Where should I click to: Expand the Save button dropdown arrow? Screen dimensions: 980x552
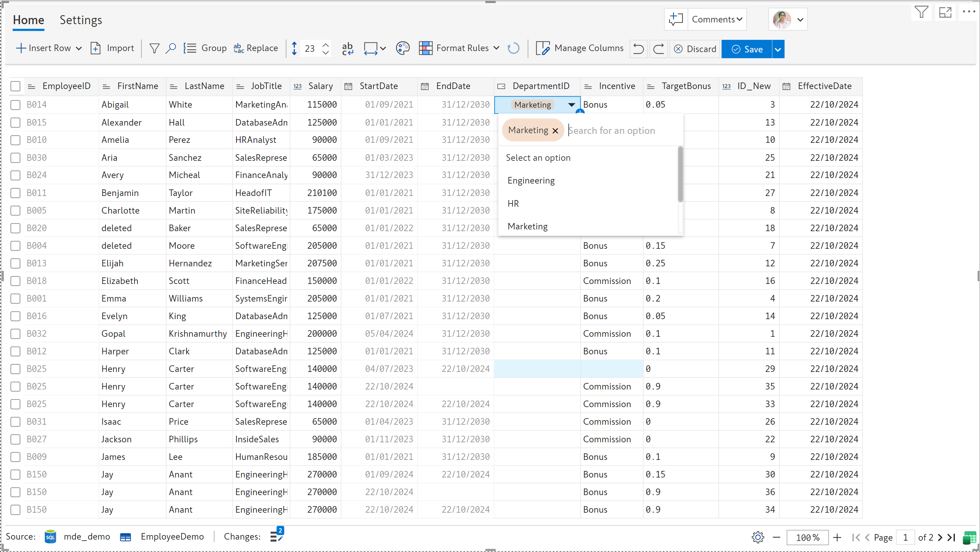tap(778, 49)
